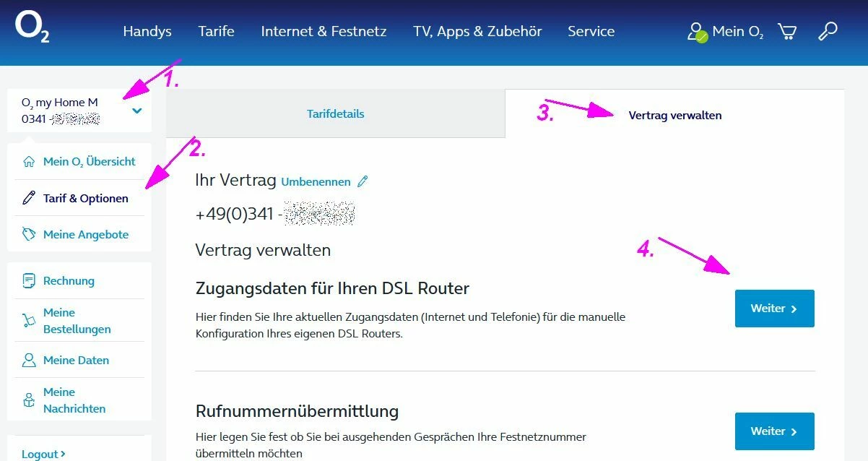Image resolution: width=868 pixels, height=461 pixels.
Task: Go to Mein O2 Übersicht
Action: pos(90,162)
